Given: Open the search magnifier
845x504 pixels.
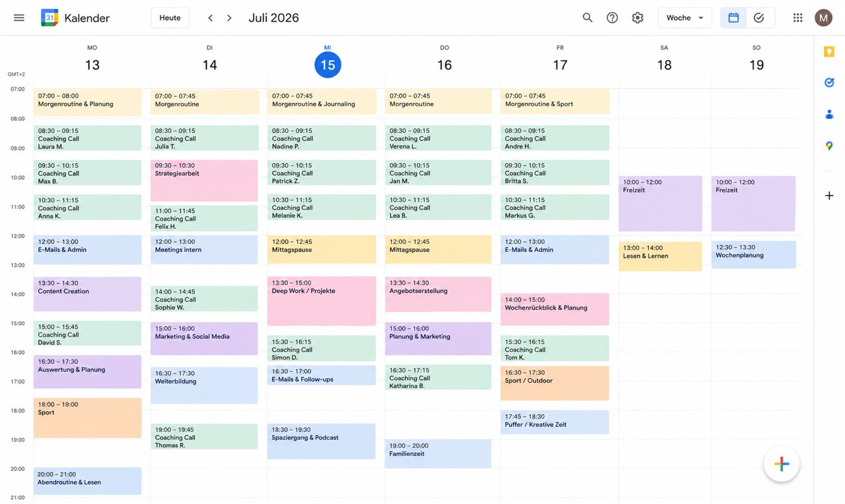Looking at the screenshot, I should coord(588,17).
